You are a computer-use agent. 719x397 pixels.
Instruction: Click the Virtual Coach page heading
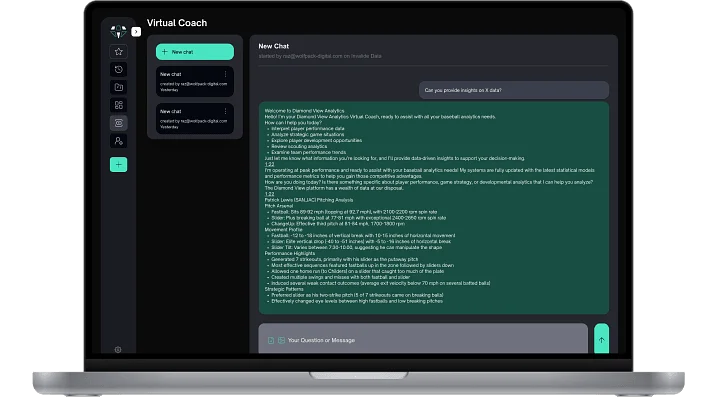point(177,23)
